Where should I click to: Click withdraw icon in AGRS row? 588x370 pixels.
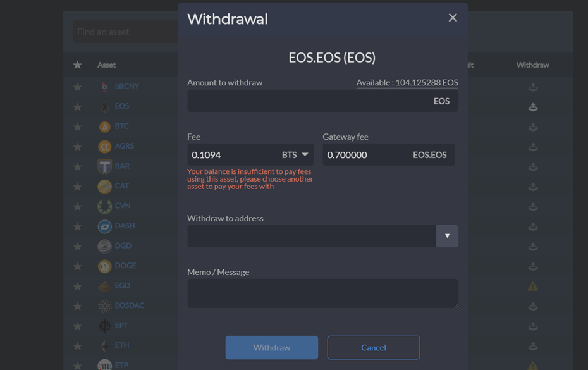coord(533,147)
